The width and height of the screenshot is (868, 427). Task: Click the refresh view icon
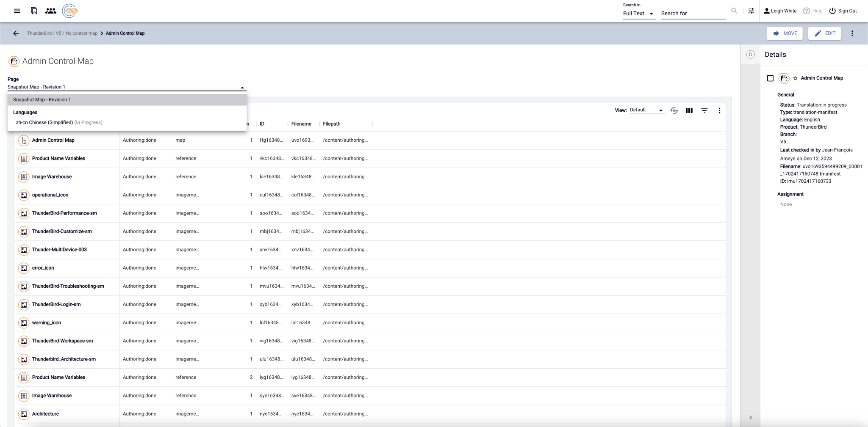[674, 110]
